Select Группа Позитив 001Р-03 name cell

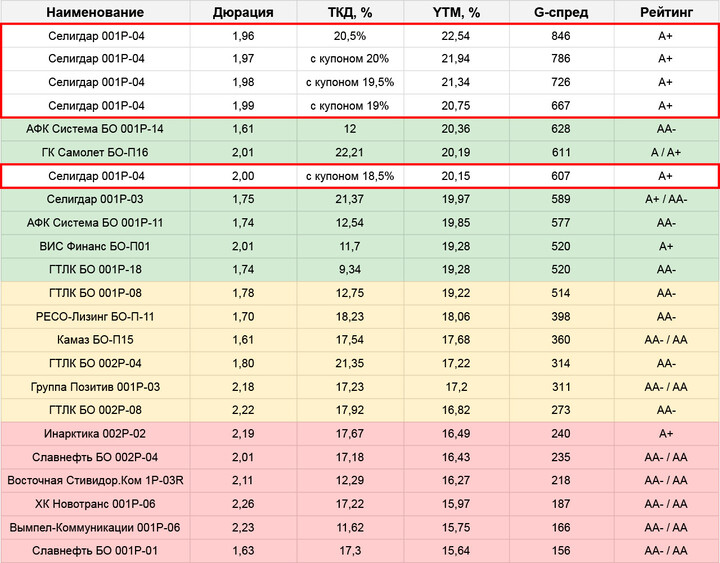point(95,387)
